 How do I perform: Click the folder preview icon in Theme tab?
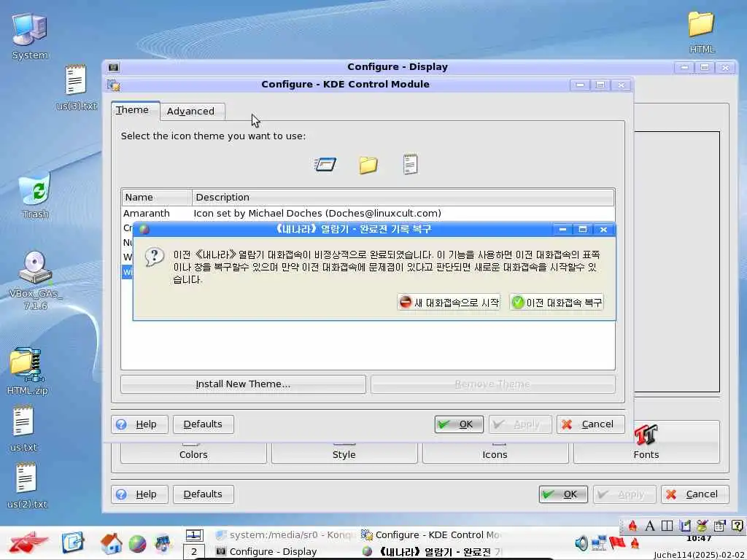coord(368,165)
